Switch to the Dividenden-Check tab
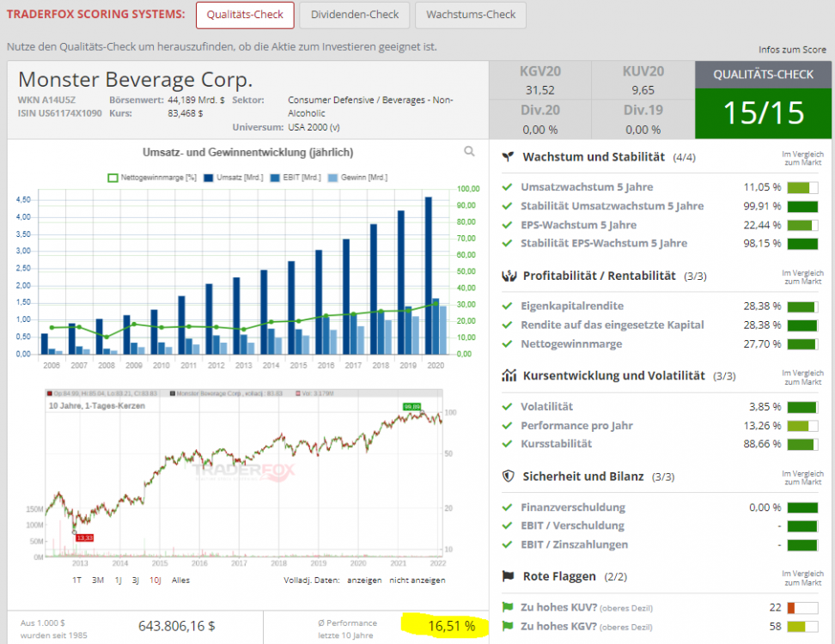This screenshot has width=835, height=644. point(354,15)
